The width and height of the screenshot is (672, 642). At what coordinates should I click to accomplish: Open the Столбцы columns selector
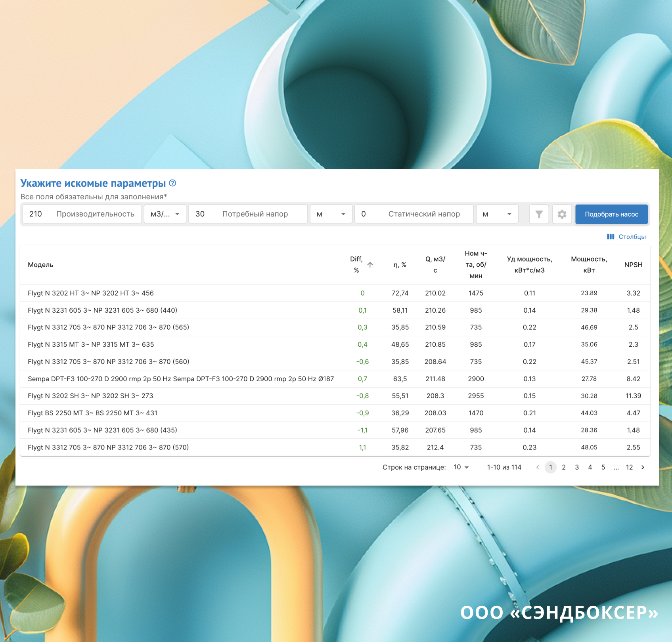(x=632, y=237)
